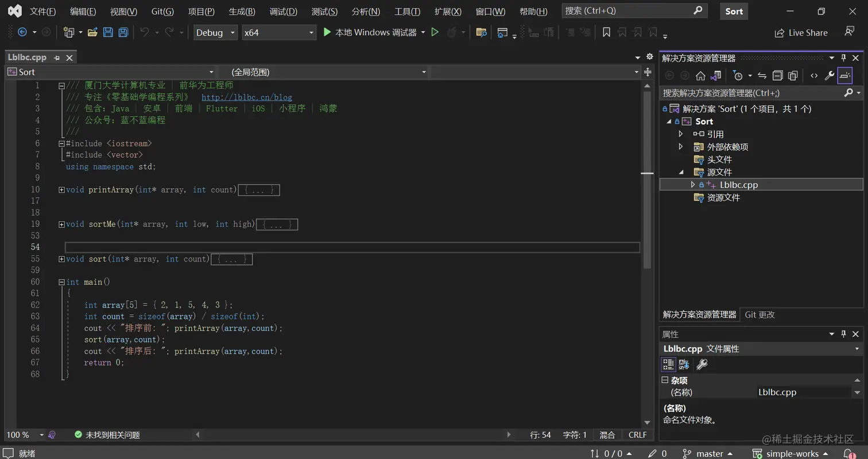Open the 文件(F) menu
This screenshot has height=459, width=868.
click(42, 11)
